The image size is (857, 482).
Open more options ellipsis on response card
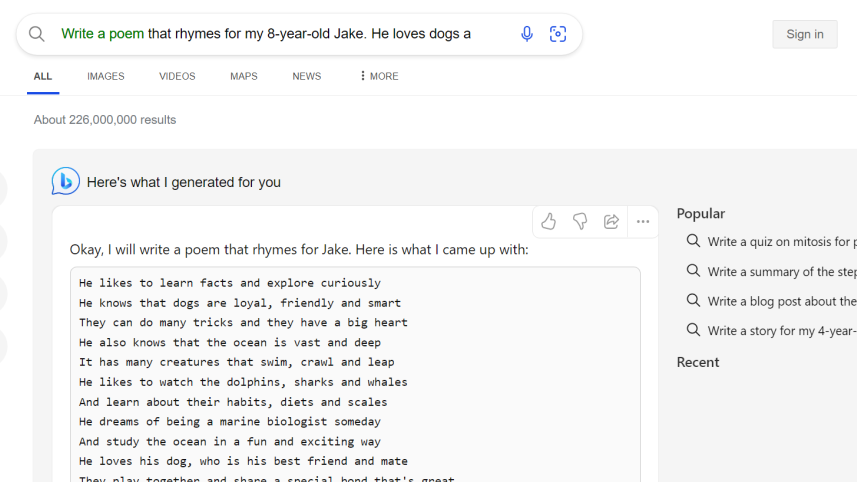point(643,222)
